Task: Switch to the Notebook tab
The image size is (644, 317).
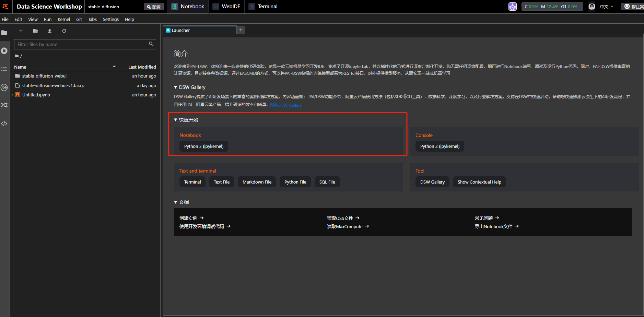Action: pyautogui.click(x=188, y=7)
